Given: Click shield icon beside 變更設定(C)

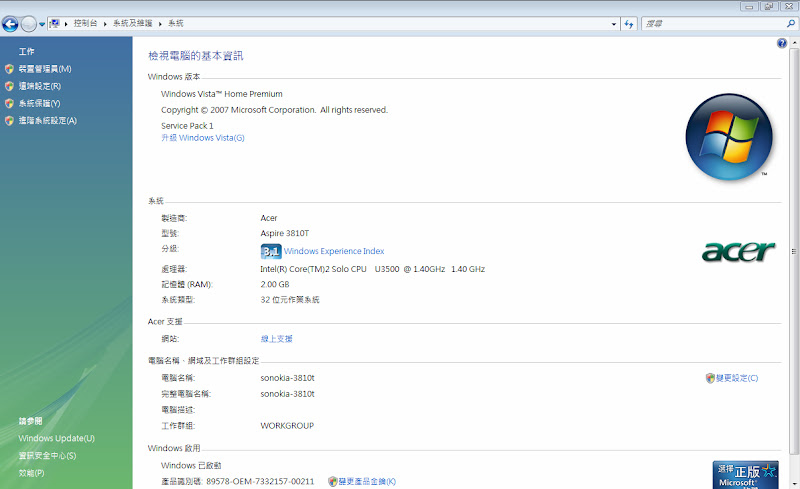Looking at the screenshot, I should (710, 378).
